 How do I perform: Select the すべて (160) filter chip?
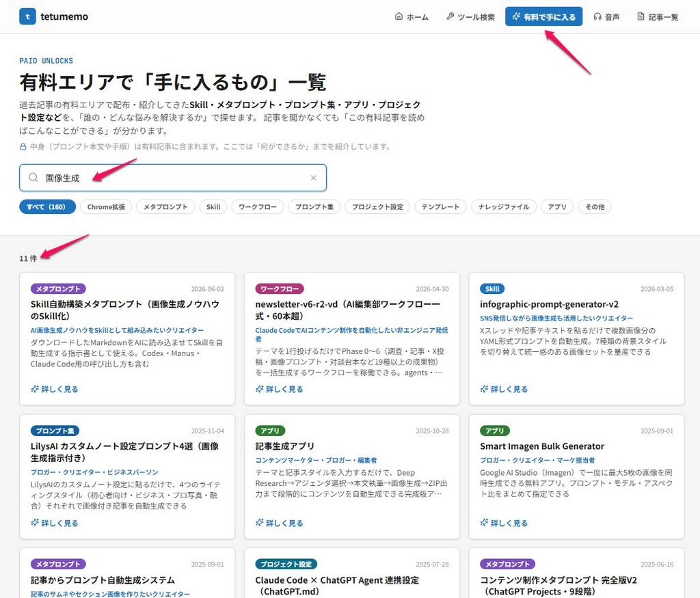(47, 206)
